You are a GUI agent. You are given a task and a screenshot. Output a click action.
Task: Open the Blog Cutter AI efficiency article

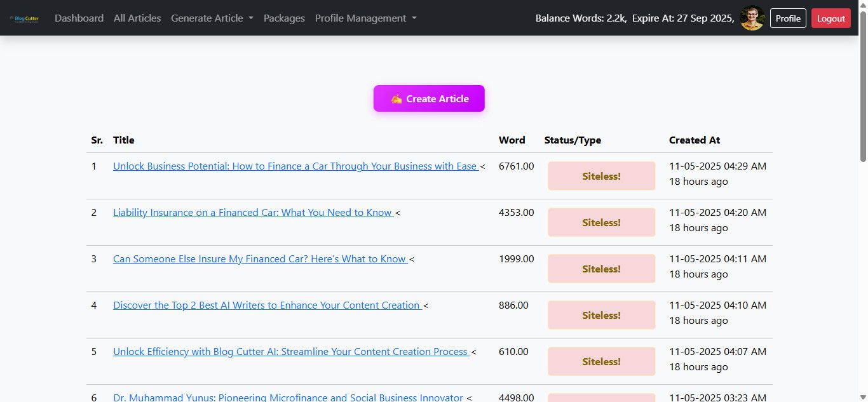coord(290,352)
